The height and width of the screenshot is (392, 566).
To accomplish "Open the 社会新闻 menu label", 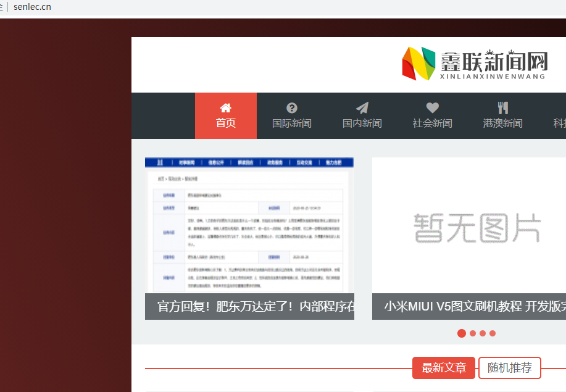I will pyautogui.click(x=432, y=123).
